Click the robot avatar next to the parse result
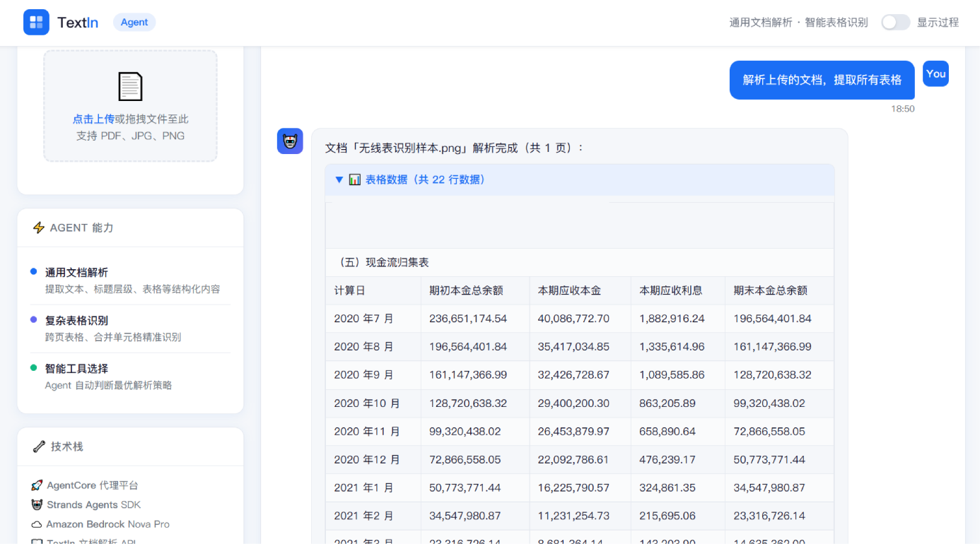Image resolution: width=980 pixels, height=544 pixels. click(290, 141)
